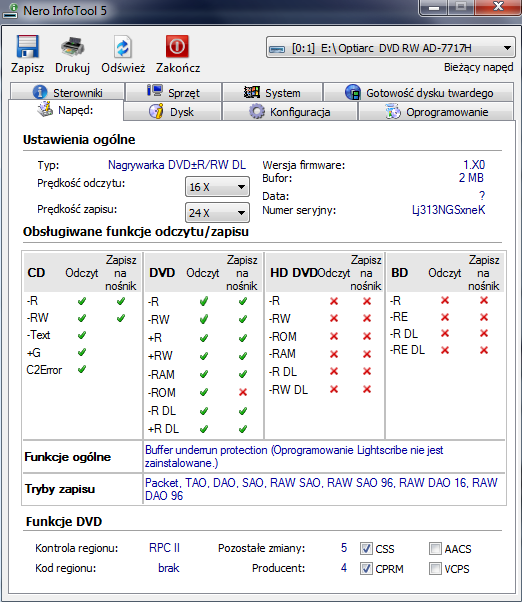The height and width of the screenshot is (602, 522).
Task: Click the BD-RE DL write red cross
Action: 484,350
